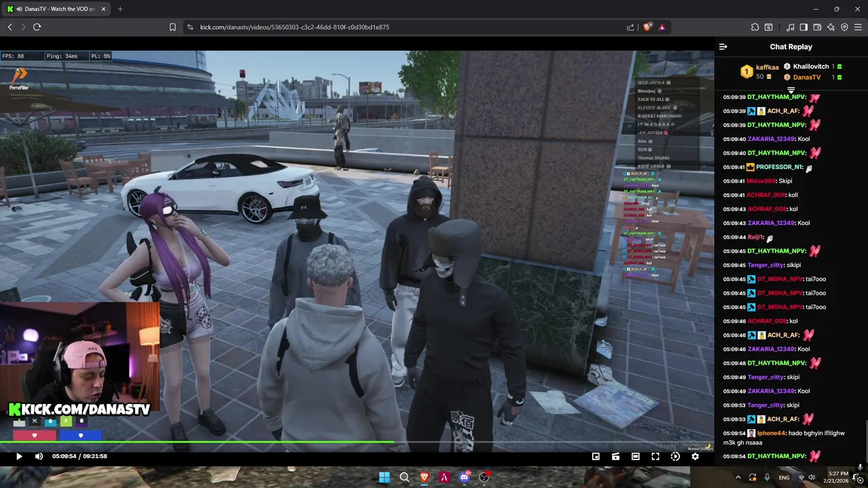
Task: Click Midoa986l username in chat
Action: point(761,181)
